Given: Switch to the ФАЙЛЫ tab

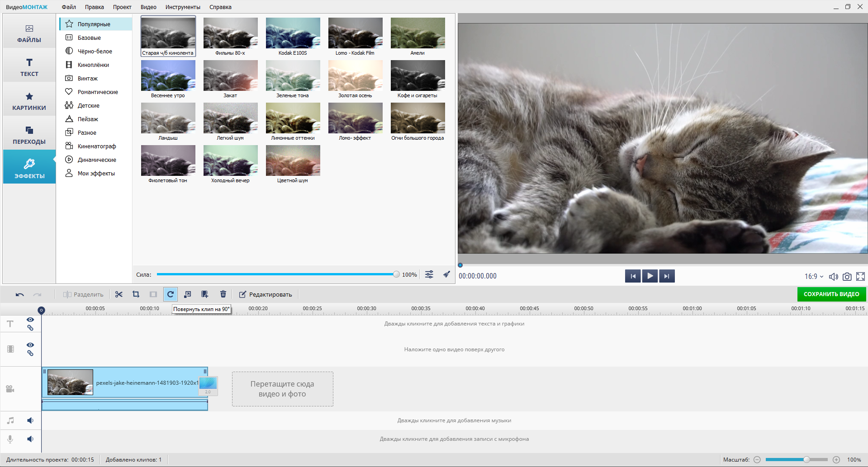Looking at the screenshot, I should 29,34.
